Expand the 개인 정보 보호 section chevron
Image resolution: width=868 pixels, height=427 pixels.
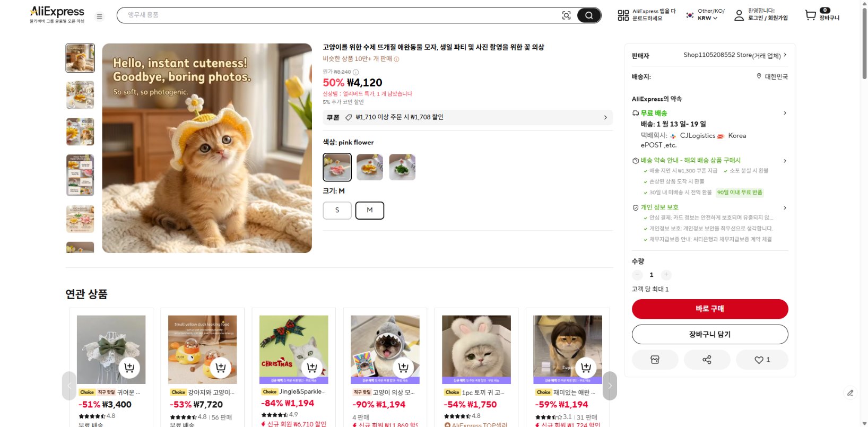(x=785, y=207)
